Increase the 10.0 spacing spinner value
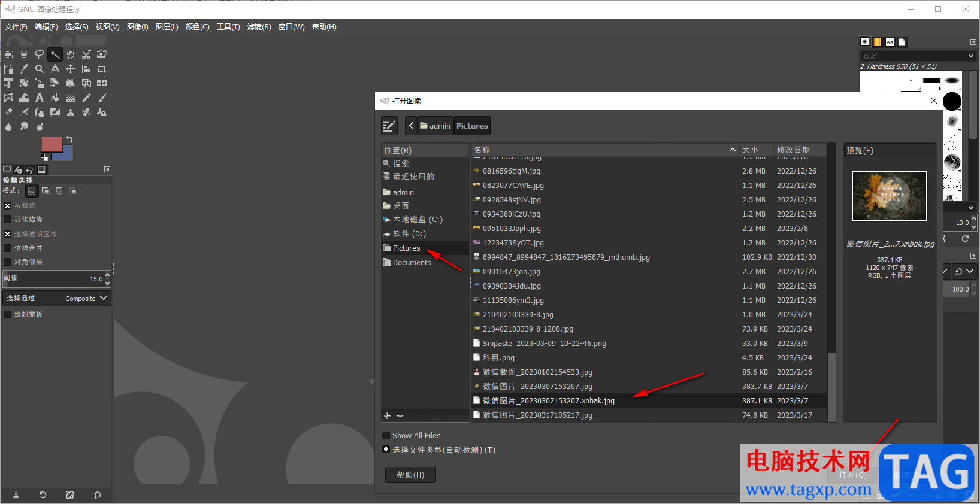 point(973,220)
